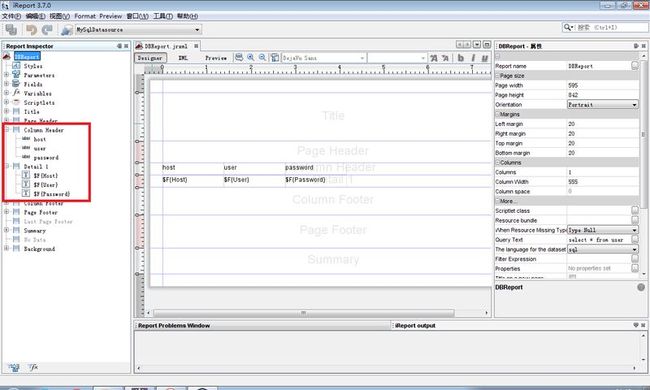The height and width of the screenshot is (390, 650).
Task: Open the 帮助(H) menu
Action: coord(187,16)
